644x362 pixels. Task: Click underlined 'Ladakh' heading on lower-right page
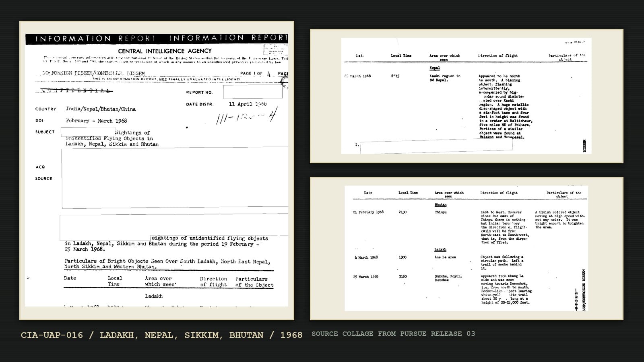click(440, 250)
